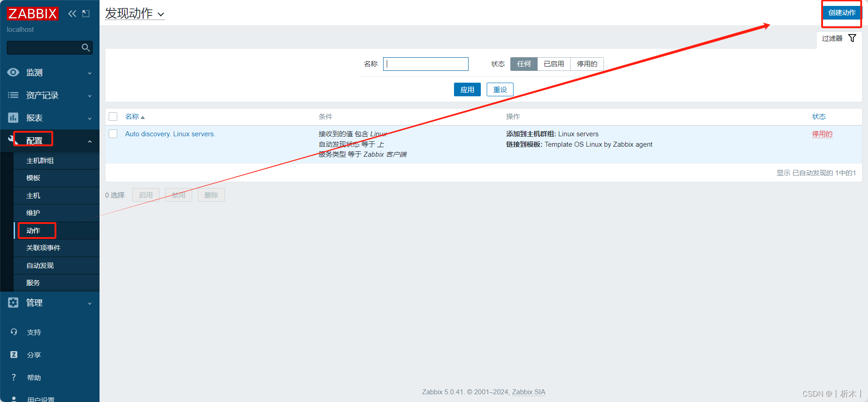Click the 应用 filter button
The height and width of the screenshot is (402, 868).
coord(467,89)
